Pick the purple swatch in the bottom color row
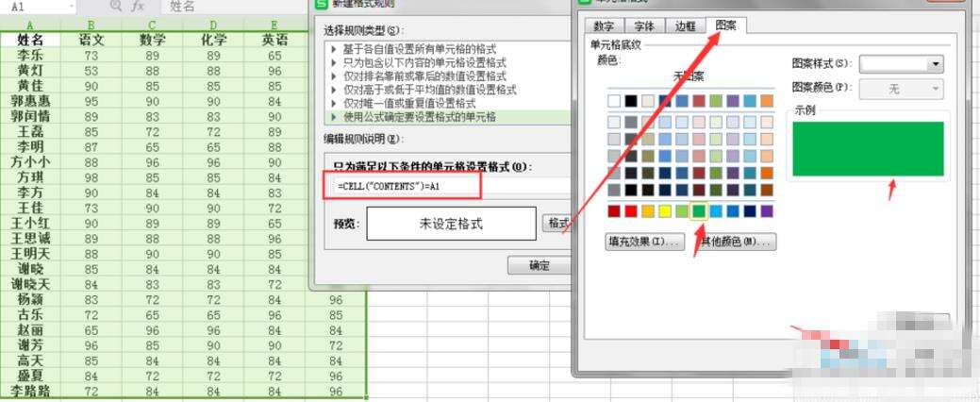 (767, 211)
